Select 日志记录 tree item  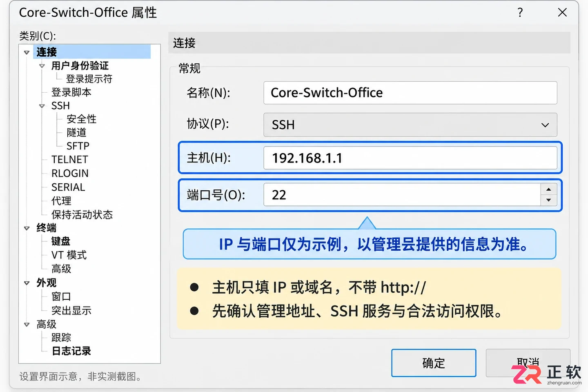tap(71, 351)
